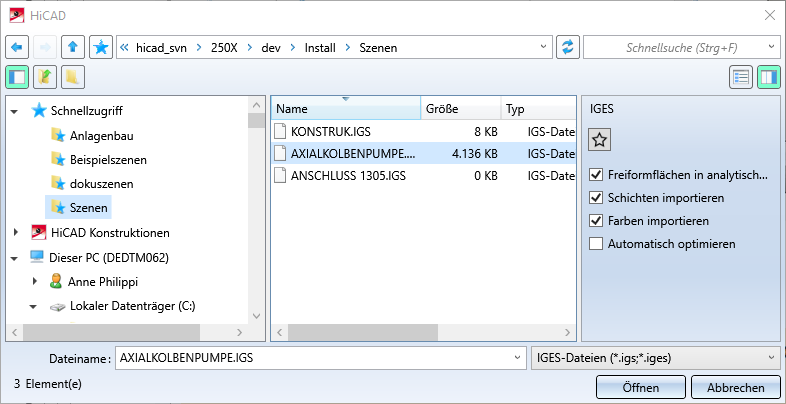The image size is (786, 404).
Task: Expand HiCAD Konstruktionen tree node
Action: coord(15,232)
